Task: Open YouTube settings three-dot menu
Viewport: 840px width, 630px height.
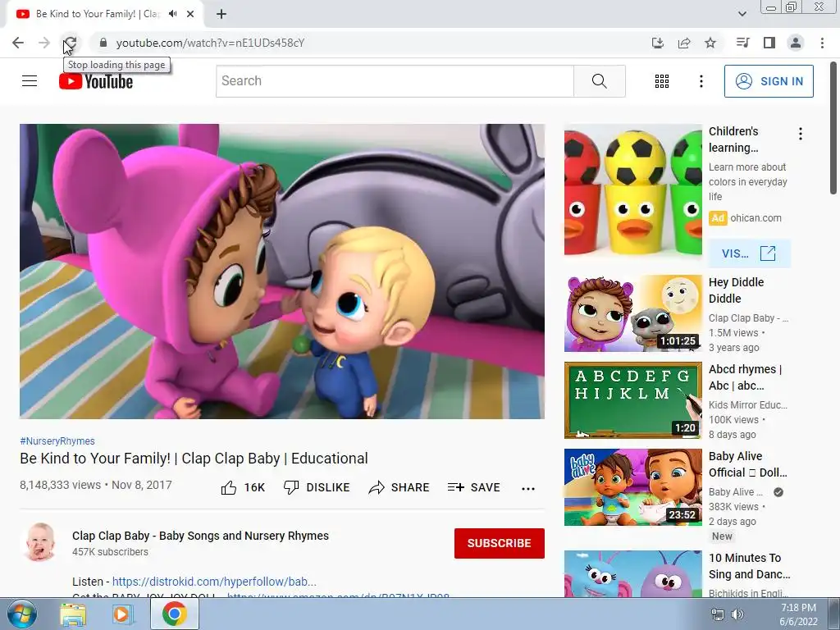Action: click(x=701, y=81)
